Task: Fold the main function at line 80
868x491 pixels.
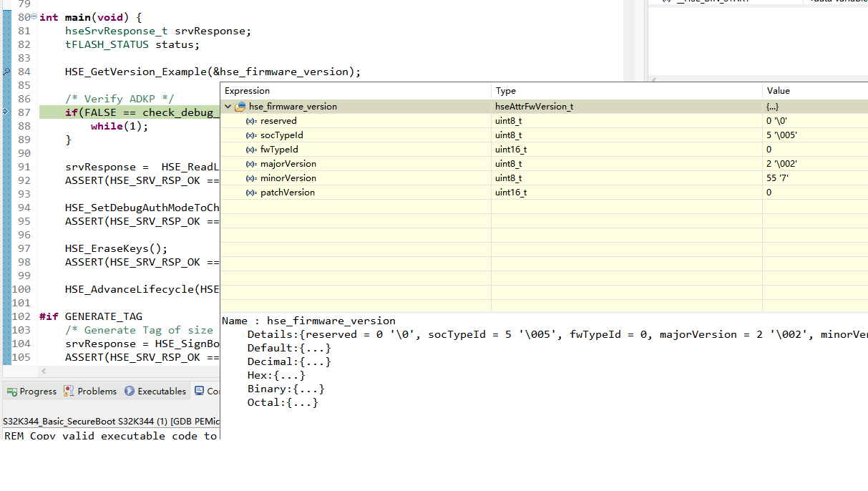Action: pos(34,17)
